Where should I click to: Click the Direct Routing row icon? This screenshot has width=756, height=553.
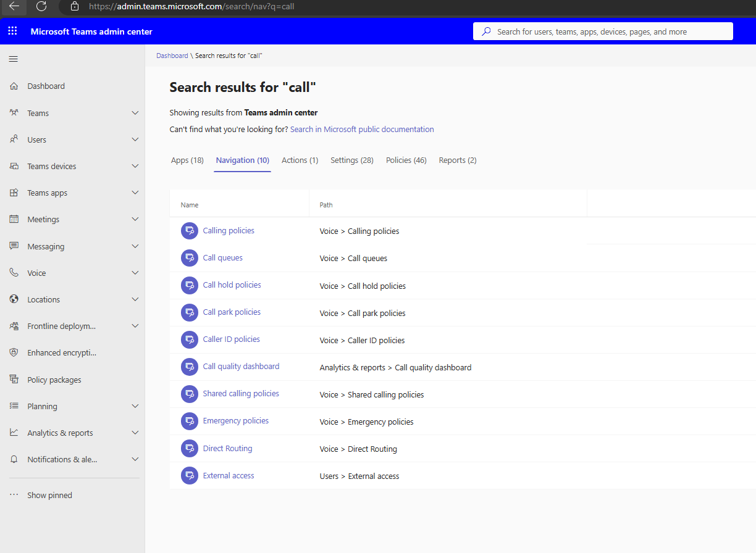pos(190,449)
